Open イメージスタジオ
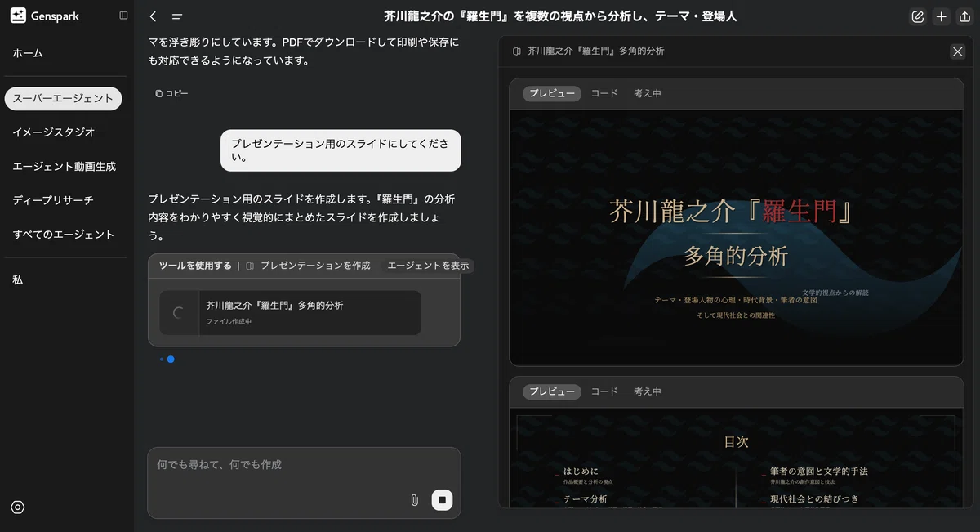The width and height of the screenshot is (980, 532). click(x=53, y=132)
